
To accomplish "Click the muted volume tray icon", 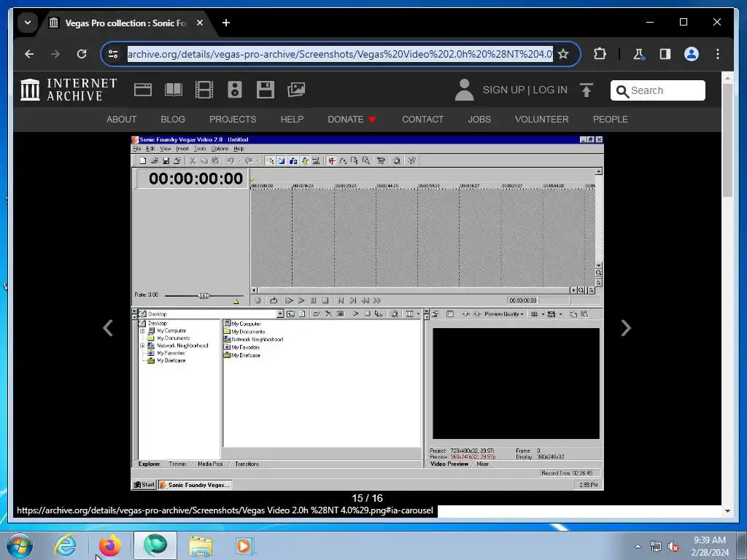I will (673, 546).
